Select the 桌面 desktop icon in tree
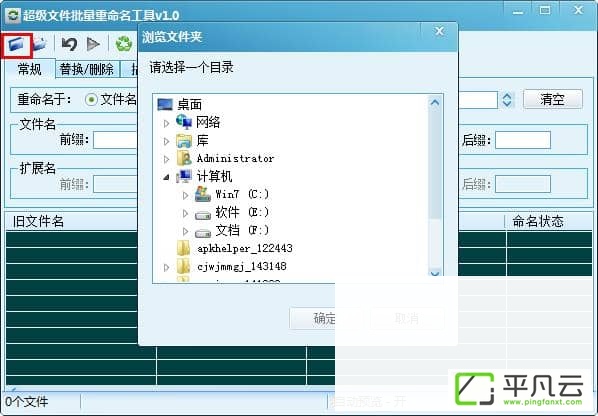The image size is (598, 416). 165,104
